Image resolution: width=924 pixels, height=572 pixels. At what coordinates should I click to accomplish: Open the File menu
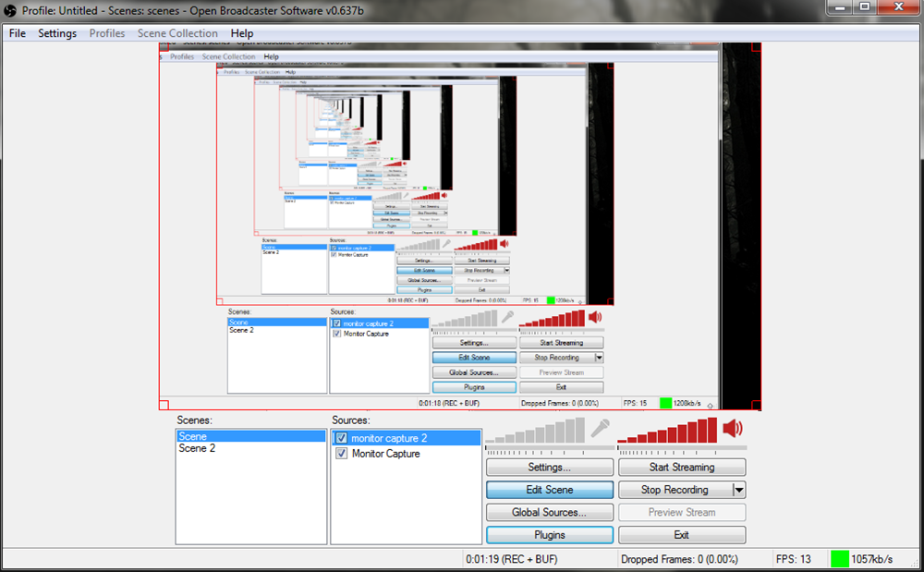17,33
